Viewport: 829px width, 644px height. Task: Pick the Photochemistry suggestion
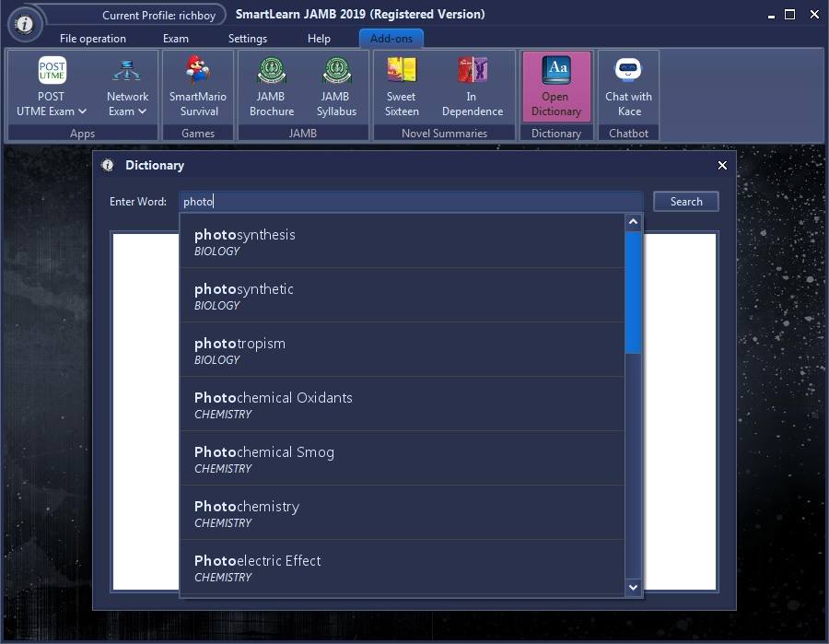pos(402,513)
